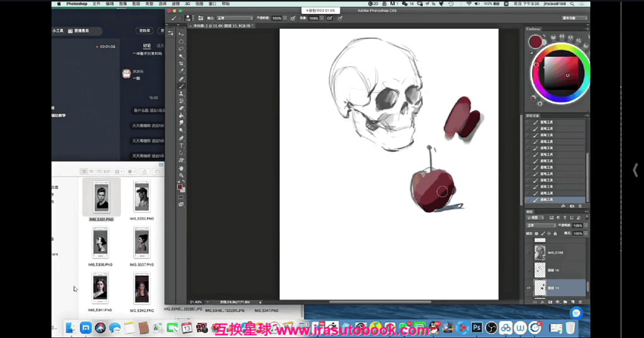Select the Dodge tool
The height and width of the screenshot is (338, 644).
[181, 130]
